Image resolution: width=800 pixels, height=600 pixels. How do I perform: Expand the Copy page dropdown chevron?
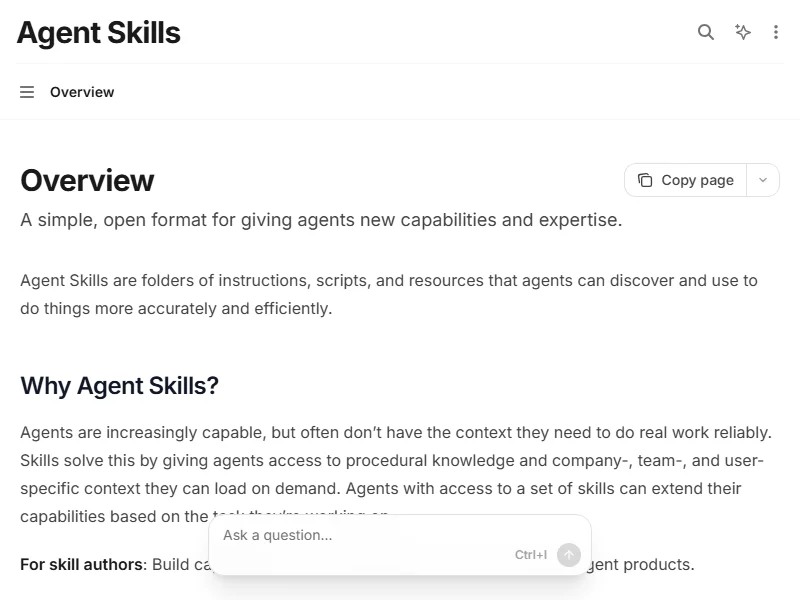click(x=763, y=180)
